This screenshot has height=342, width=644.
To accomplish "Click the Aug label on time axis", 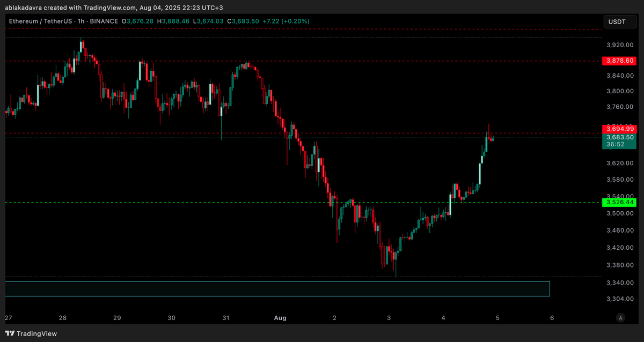I will click(x=280, y=318).
